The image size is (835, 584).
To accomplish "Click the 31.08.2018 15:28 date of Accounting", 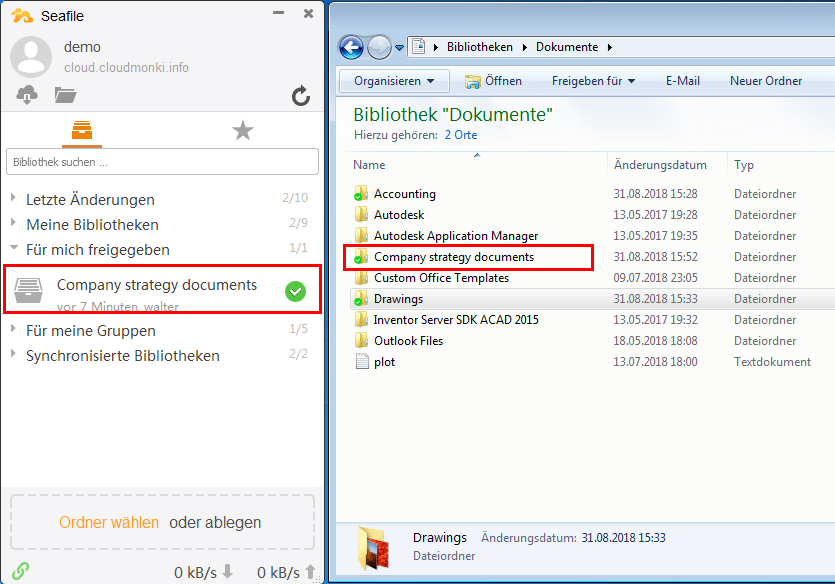I will click(655, 194).
